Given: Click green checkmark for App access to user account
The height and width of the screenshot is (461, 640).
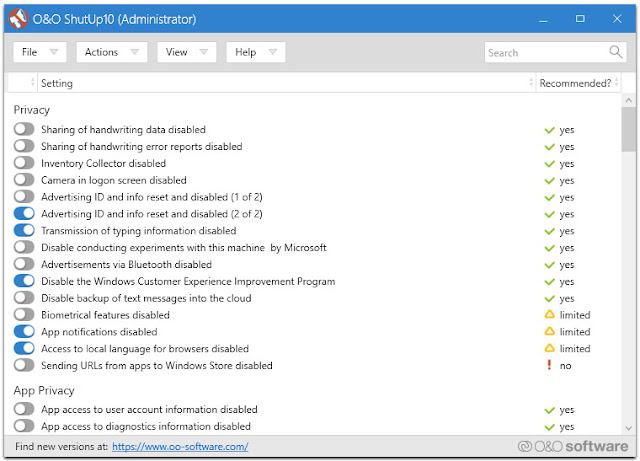Looking at the screenshot, I should [x=549, y=410].
